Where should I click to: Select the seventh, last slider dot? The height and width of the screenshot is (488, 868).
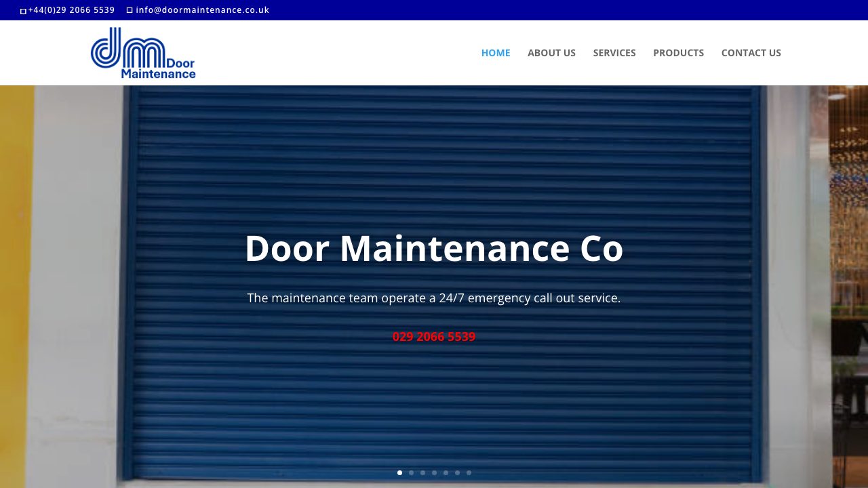pos(469,472)
